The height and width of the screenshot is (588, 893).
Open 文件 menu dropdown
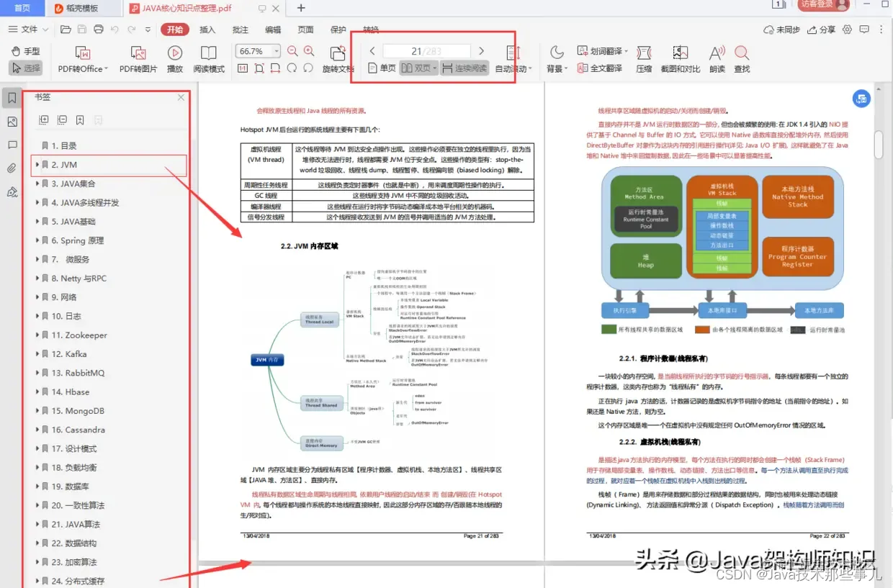pyautogui.click(x=29, y=30)
